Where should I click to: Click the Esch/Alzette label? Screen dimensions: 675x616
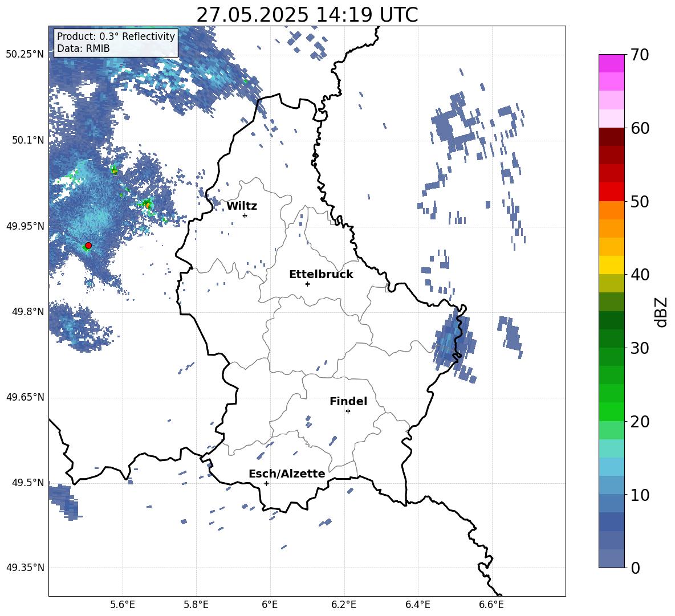click(287, 474)
